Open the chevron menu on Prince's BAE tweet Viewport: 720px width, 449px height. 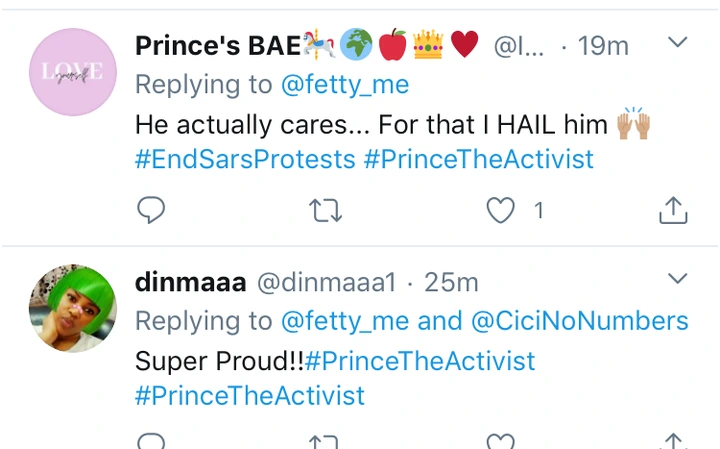(677, 43)
